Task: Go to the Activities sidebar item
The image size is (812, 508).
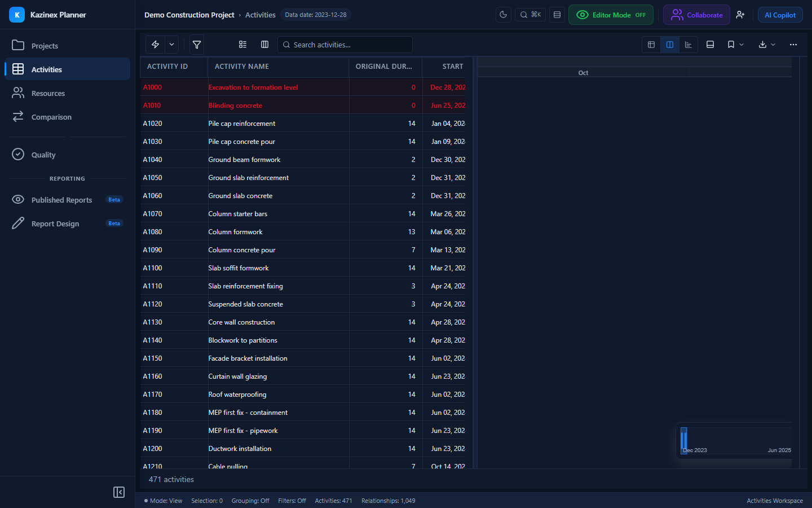Action: click(67, 69)
